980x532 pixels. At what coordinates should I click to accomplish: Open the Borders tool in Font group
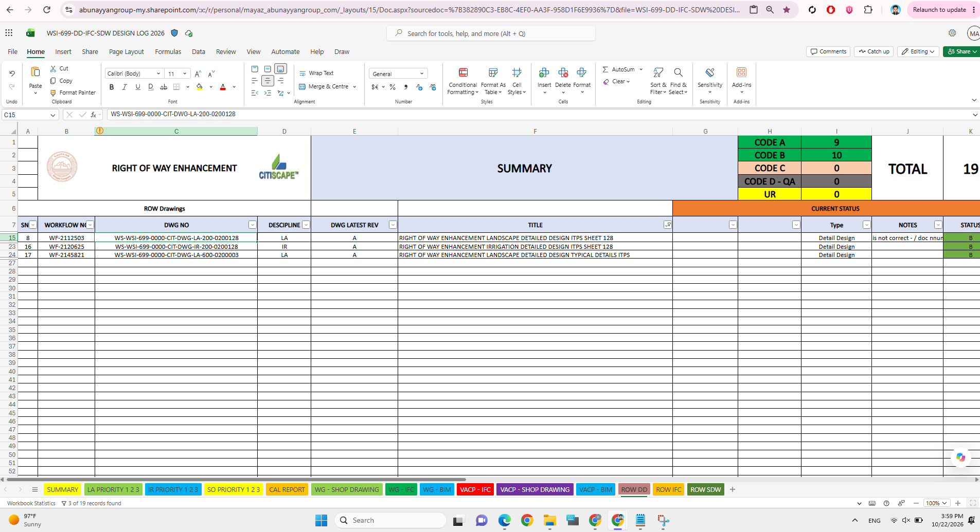coord(176,87)
